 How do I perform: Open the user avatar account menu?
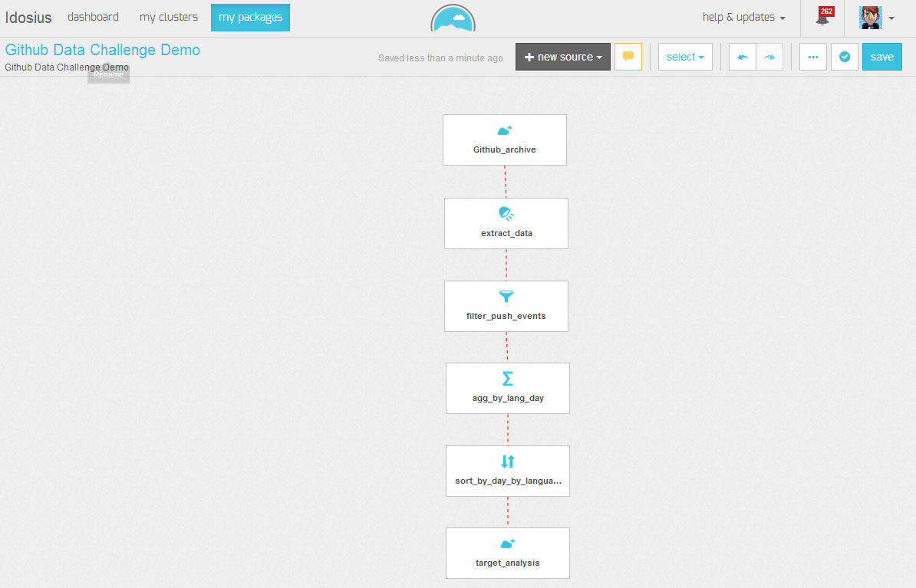(x=876, y=18)
